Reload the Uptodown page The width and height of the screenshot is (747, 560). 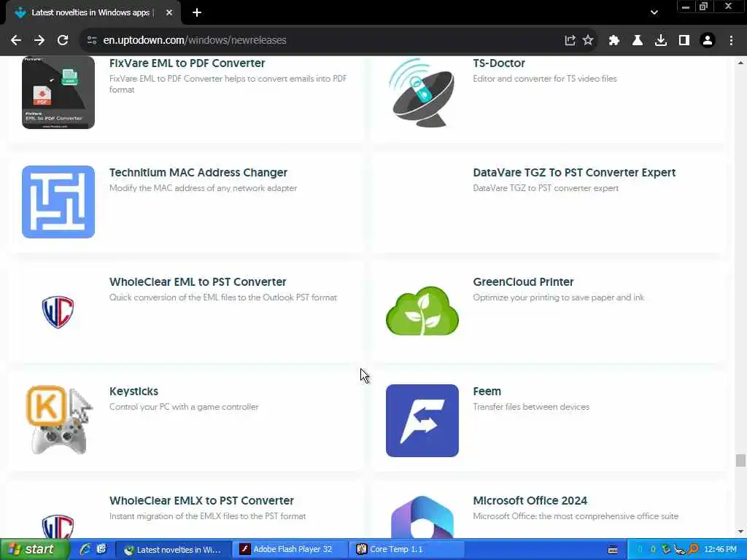(x=63, y=41)
